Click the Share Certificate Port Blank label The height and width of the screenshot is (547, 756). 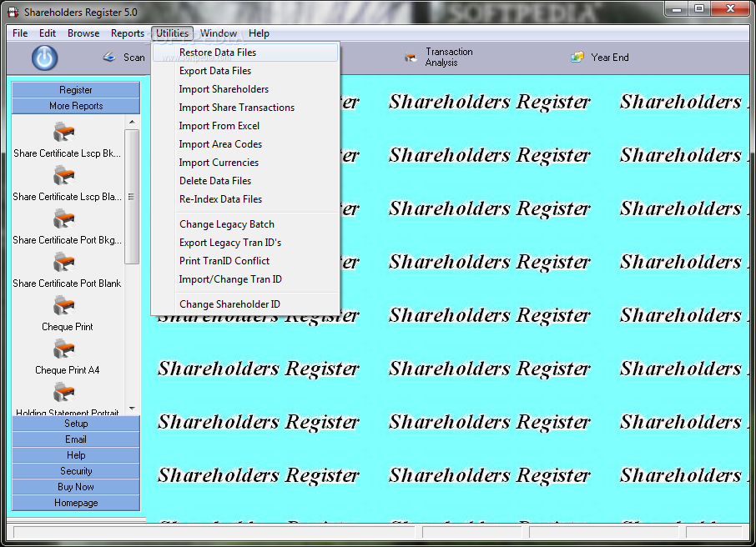point(67,284)
